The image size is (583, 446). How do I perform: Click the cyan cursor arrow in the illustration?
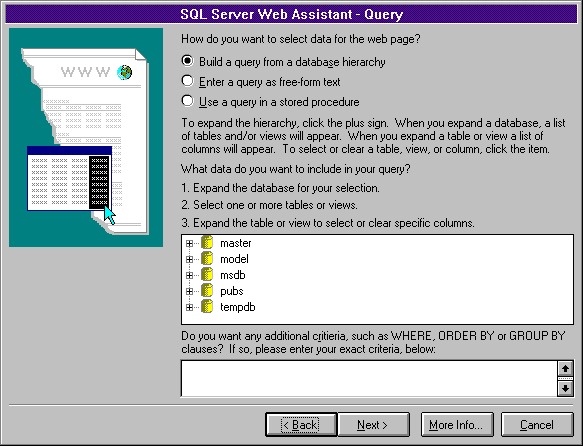(110, 215)
